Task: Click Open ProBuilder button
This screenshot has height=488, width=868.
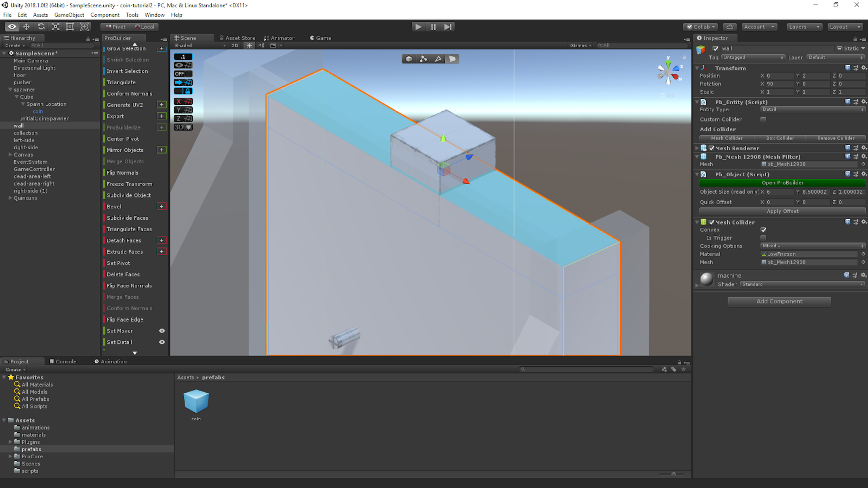Action: pos(782,183)
